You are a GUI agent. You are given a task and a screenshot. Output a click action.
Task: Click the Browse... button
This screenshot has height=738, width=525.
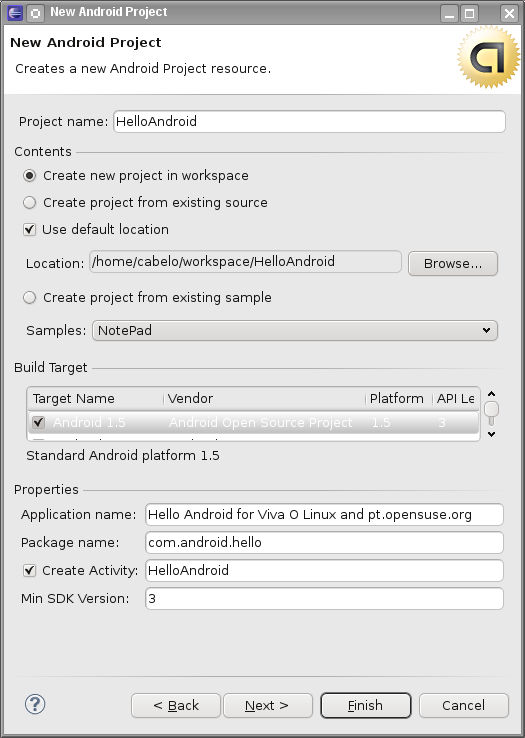pos(453,264)
